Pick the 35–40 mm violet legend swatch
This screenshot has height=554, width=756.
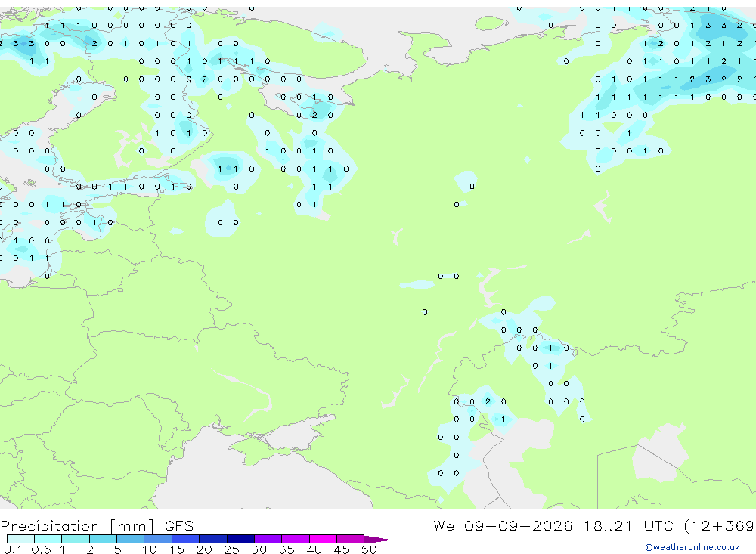[296, 539]
